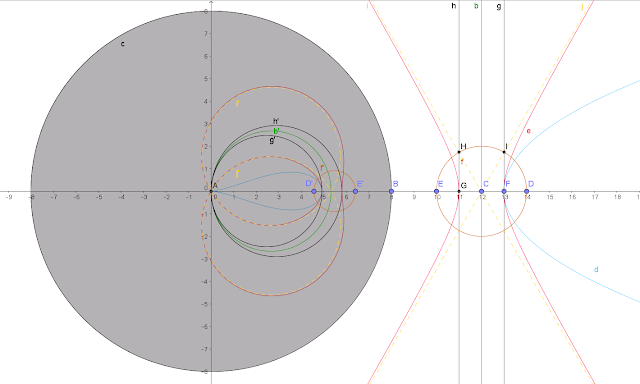Select blue point F on line g
Image resolution: width=640 pixels, height=384 pixels.
(504, 191)
